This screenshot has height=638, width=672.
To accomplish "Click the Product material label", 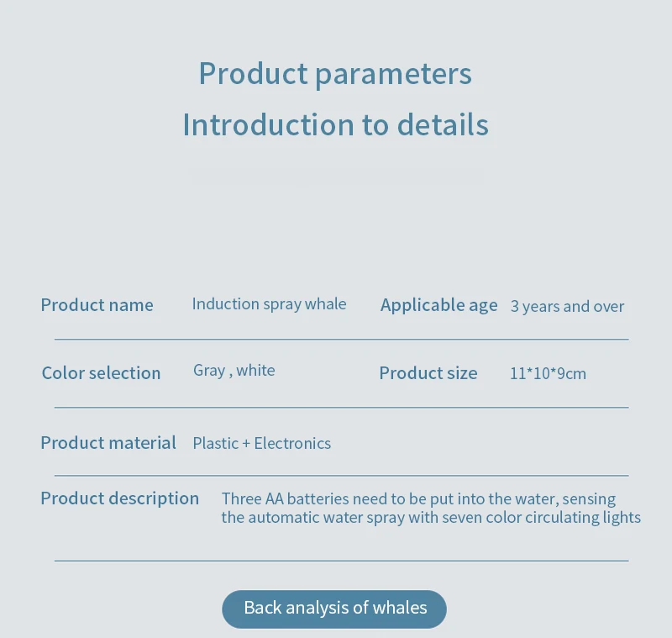I will coord(108,443).
